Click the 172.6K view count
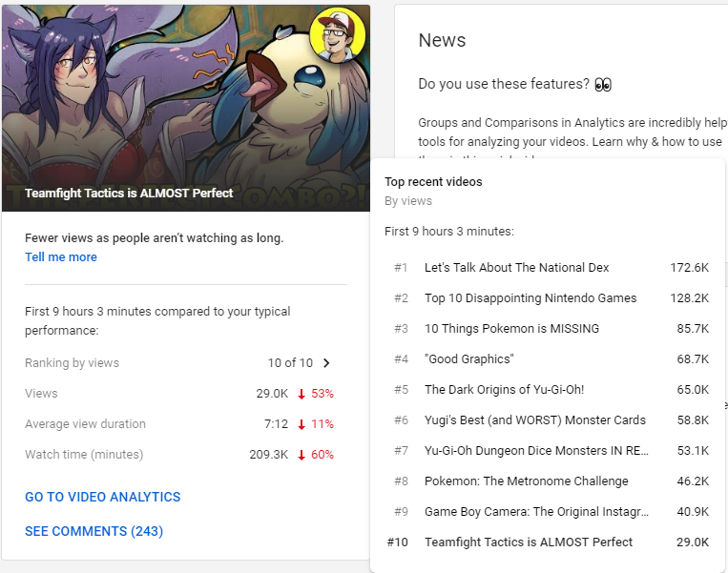The image size is (728, 573). point(690,268)
